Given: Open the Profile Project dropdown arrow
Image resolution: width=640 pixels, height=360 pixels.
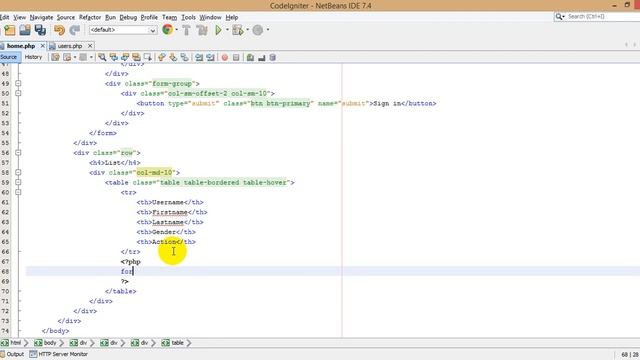Looking at the screenshot, I should point(268,30).
